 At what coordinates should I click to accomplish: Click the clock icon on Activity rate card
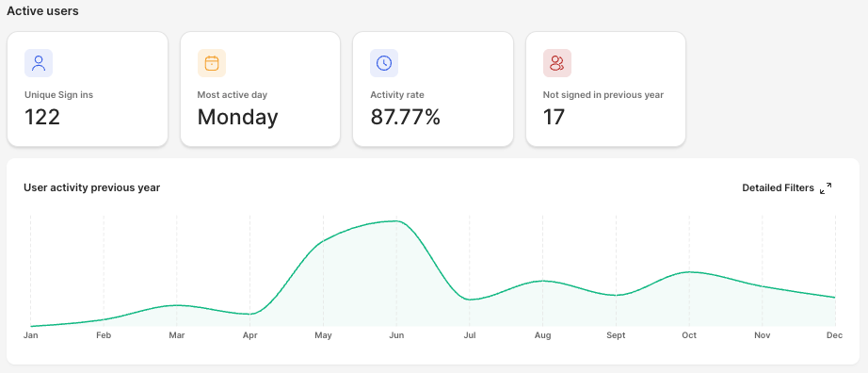click(x=384, y=63)
